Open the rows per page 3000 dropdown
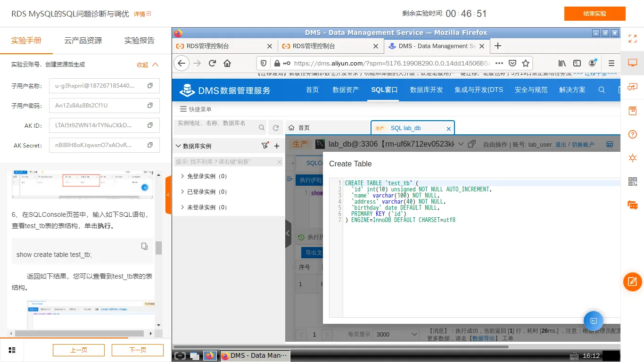 tap(396, 334)
